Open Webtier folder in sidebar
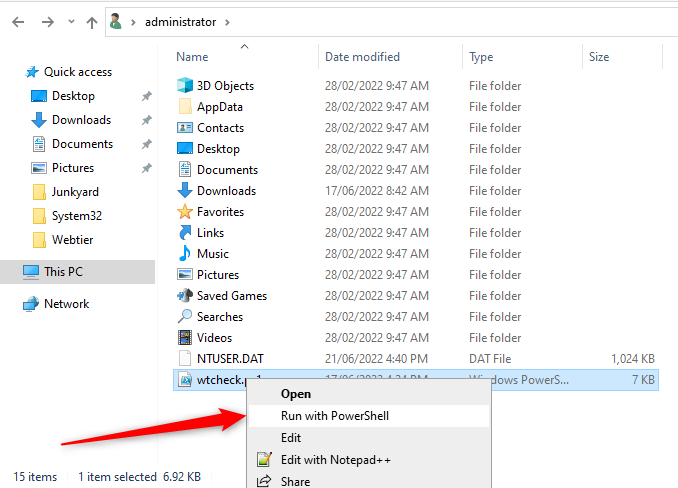 click(72, 240)
